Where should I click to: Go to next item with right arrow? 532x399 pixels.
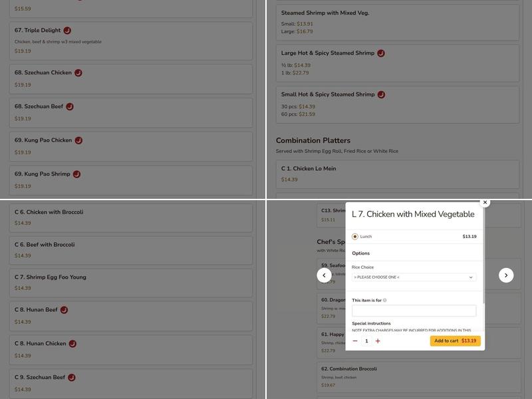(506, 275)
